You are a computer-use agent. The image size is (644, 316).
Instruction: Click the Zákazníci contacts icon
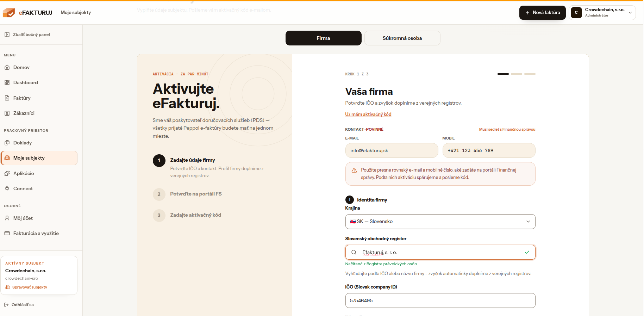7,113
